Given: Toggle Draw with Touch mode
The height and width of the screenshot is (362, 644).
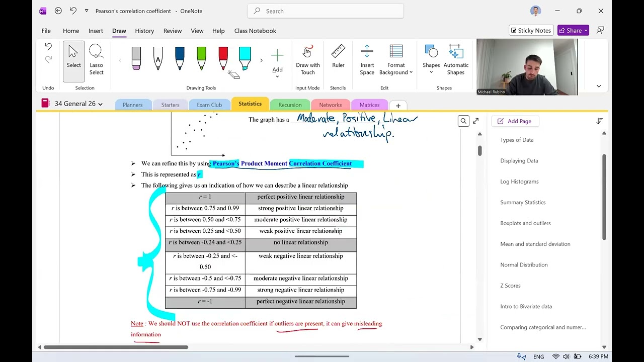Looking at the screenshot, I should (x=307, y=60).
